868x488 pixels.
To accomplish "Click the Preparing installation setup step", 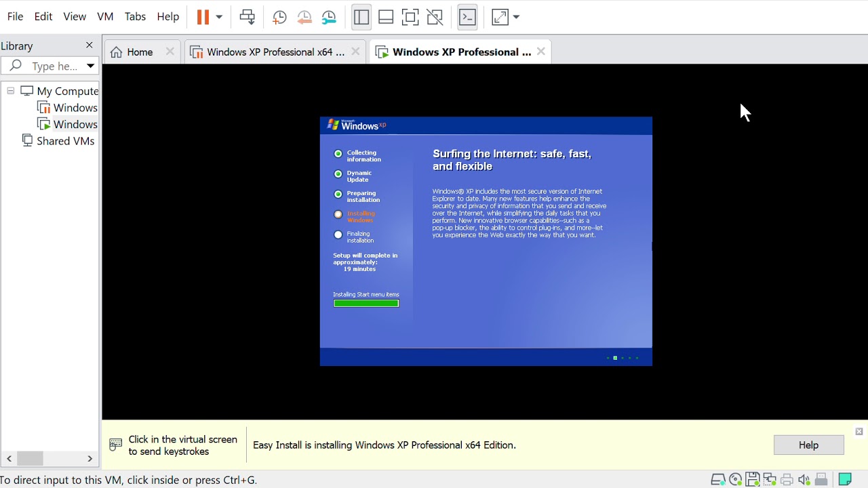I will (x=357, y=197).
